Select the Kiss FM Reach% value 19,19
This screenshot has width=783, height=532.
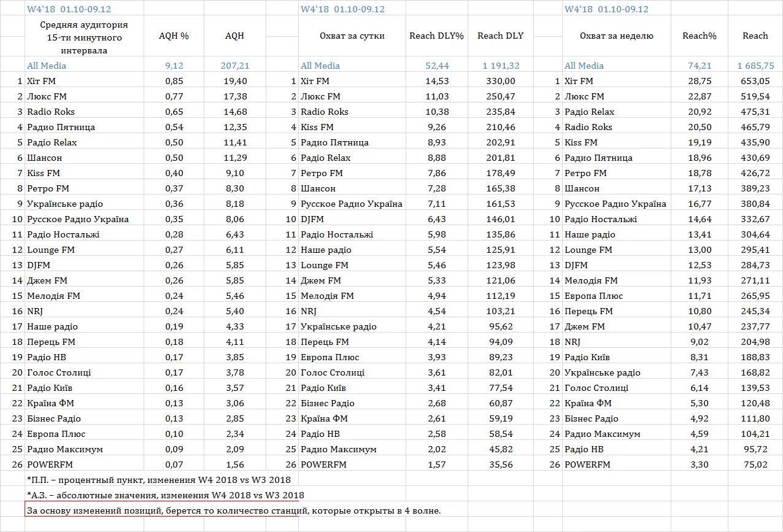click(700, 142)
